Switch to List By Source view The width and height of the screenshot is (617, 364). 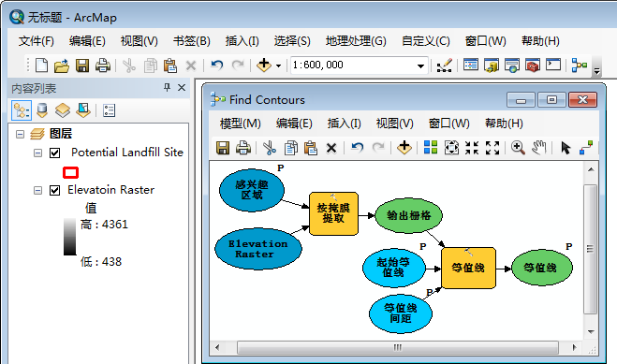pos(42,110)
